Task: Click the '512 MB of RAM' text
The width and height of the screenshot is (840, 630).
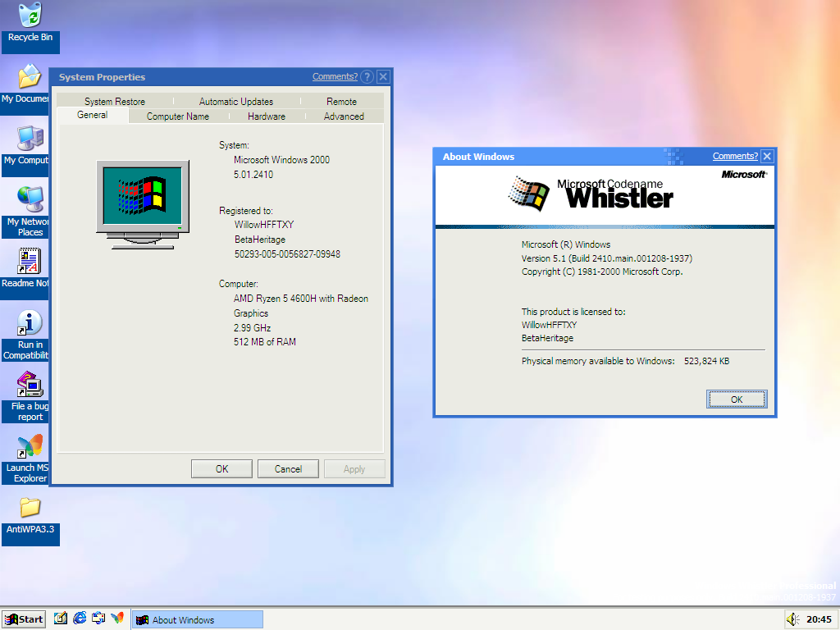Action: (x=265, y=342)
